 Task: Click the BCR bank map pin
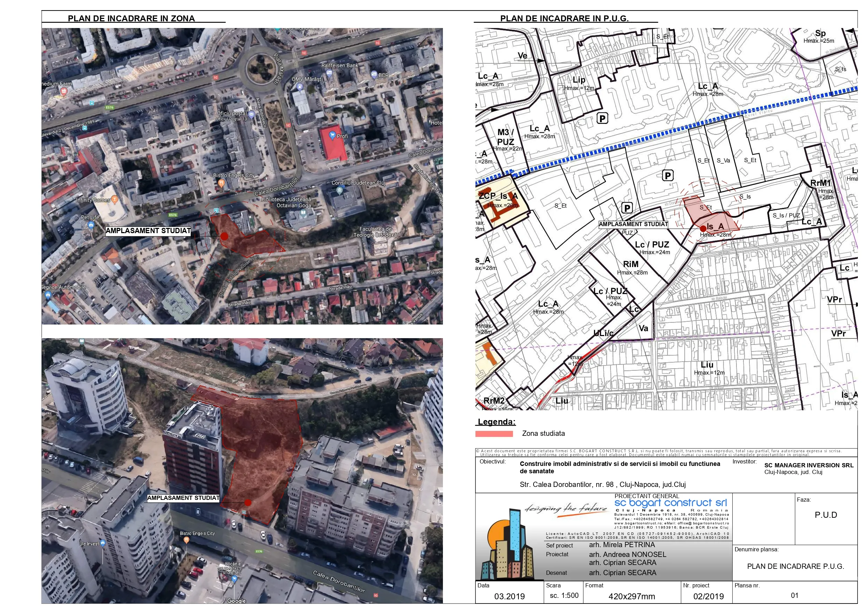point(374,74)
